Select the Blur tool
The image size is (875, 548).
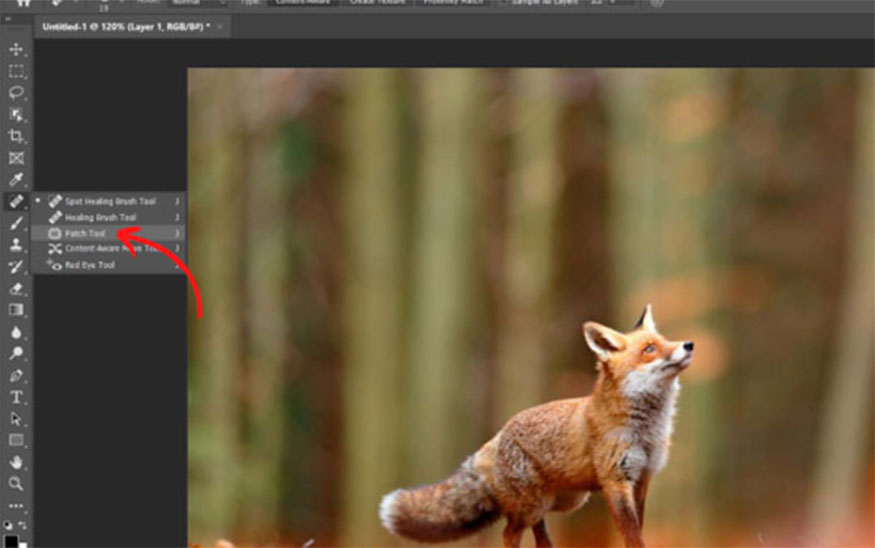click(16, 332)
